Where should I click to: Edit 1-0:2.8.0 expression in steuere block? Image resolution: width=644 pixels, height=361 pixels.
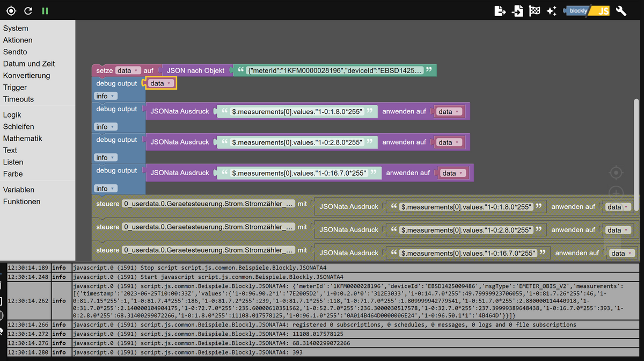pyautogui.click(x=466, y=230)
